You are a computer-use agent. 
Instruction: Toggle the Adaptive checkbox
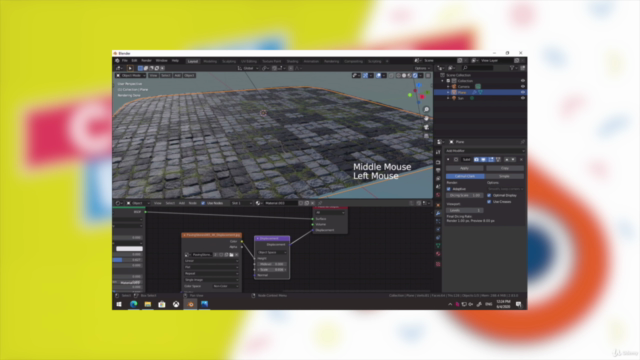[x=449, y=189]
